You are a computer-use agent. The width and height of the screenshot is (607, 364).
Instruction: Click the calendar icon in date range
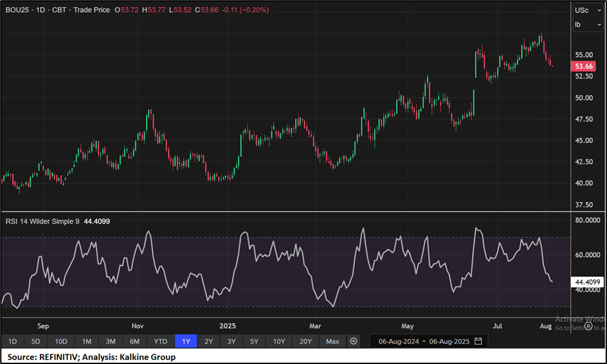(x=476, y=341)
